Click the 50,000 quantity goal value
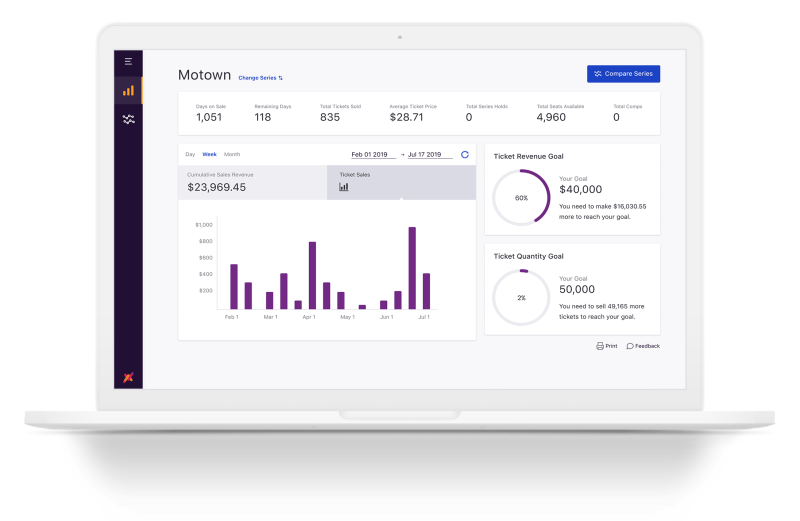This screenshot has width=800, height=521. coord(577,289)
